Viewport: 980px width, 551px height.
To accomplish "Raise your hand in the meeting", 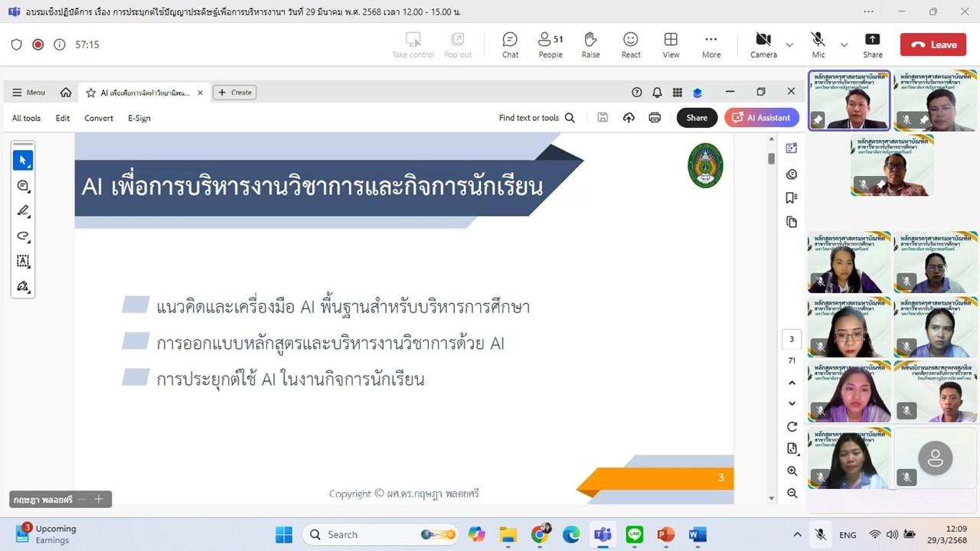I will click(x=590, y=44).
